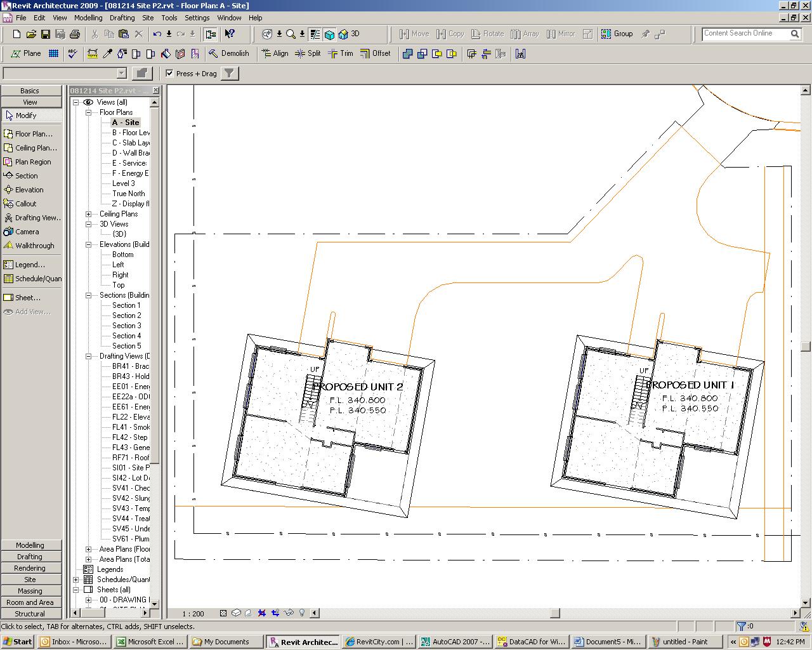Switch to the Modelling design bar tab
The height and width of the screenshot is (650, 812).
[30, 545]
